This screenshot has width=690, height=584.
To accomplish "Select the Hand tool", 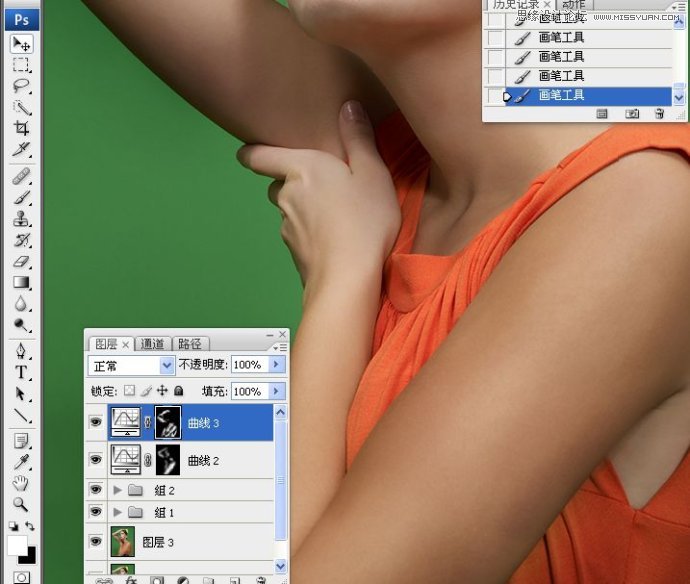I will click(x=21, y=483).
